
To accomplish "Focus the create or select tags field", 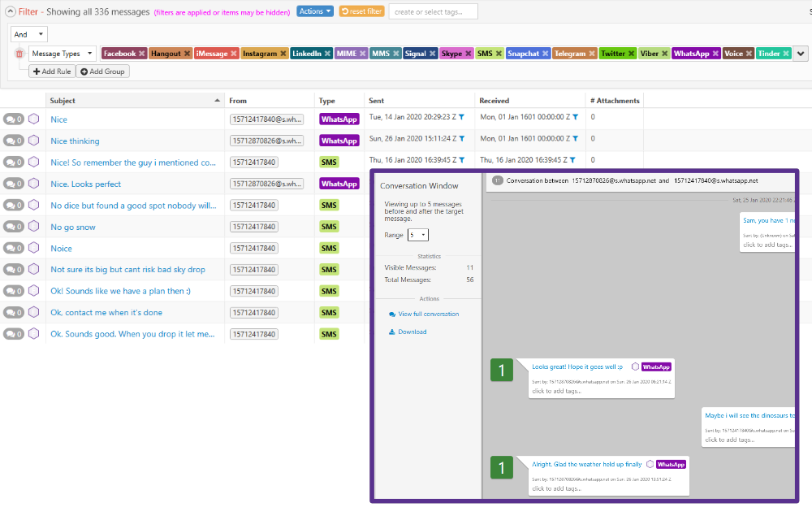I will (x=433, y=11).
